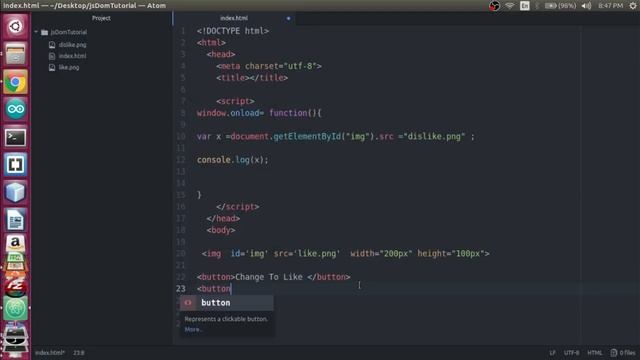Click the 23:8 cursor position indicator

pos(79,353)
